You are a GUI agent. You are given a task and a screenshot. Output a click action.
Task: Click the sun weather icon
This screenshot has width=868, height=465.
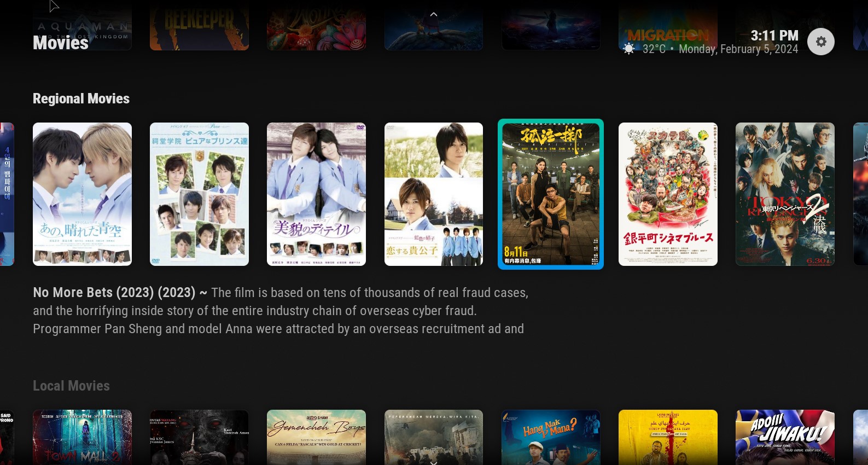[629, 49]
